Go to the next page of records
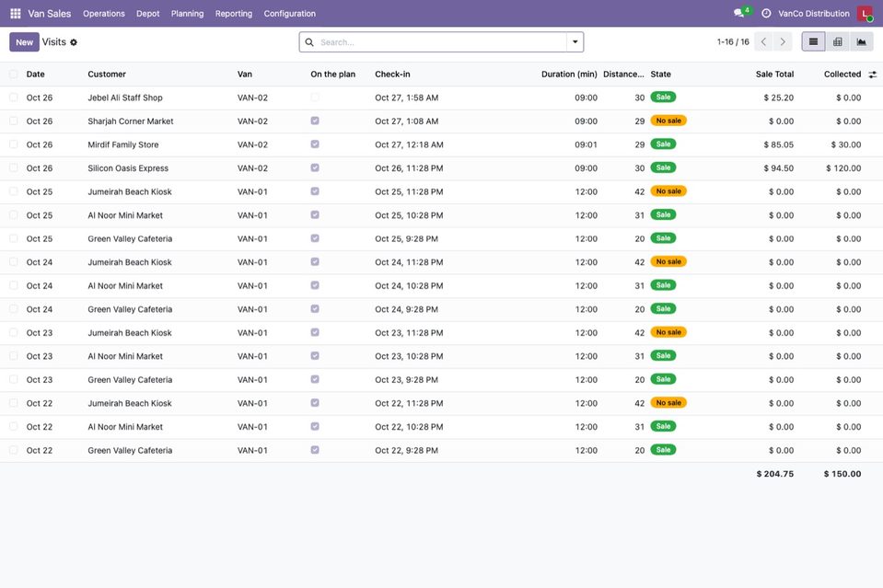Viewport: 883px width, 588px height. 783,41
